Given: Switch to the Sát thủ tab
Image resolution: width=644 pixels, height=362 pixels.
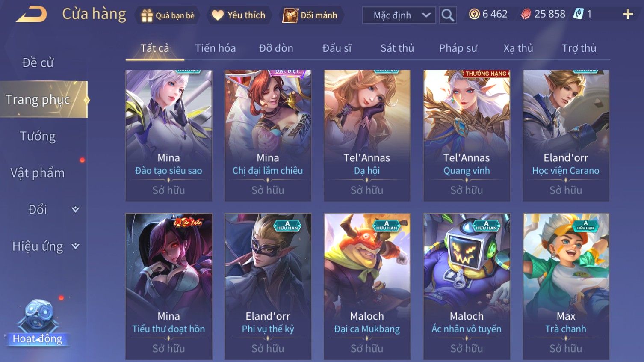Looking at the screenshot, I should click(397, 48).
